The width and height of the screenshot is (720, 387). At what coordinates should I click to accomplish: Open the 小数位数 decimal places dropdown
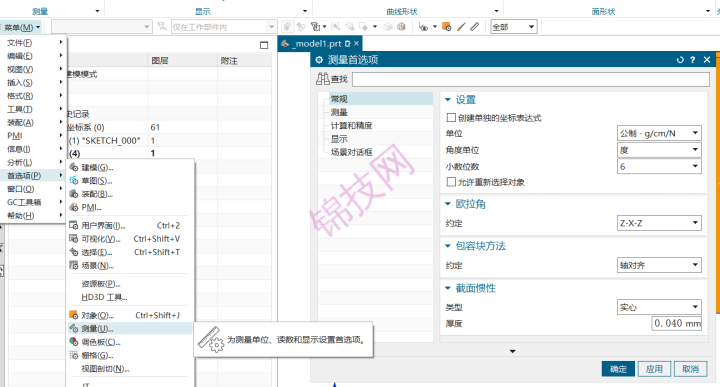tap(659, 166)
